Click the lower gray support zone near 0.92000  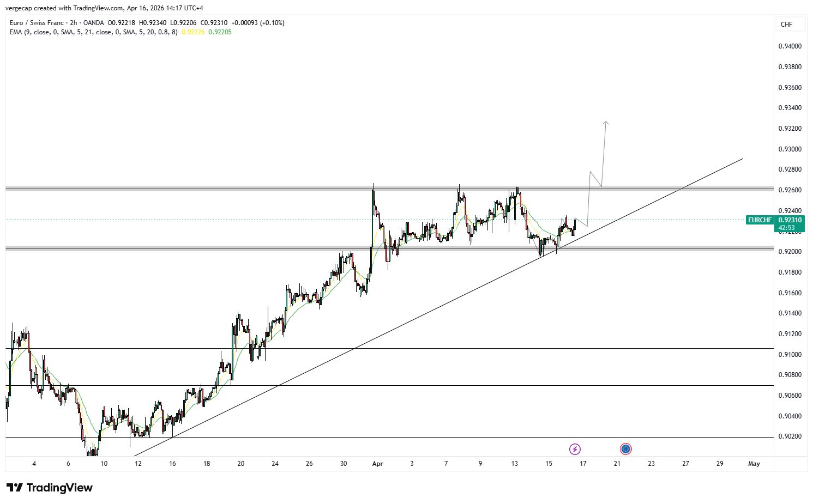218,249
